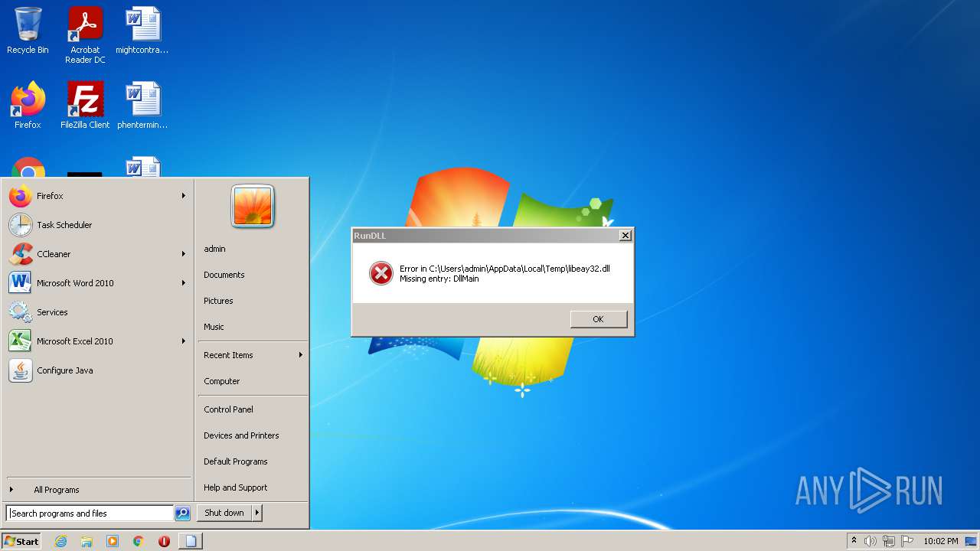980x551 pixels.
Task: Open Firefox from Start menu list
Action: coord(97,196)
